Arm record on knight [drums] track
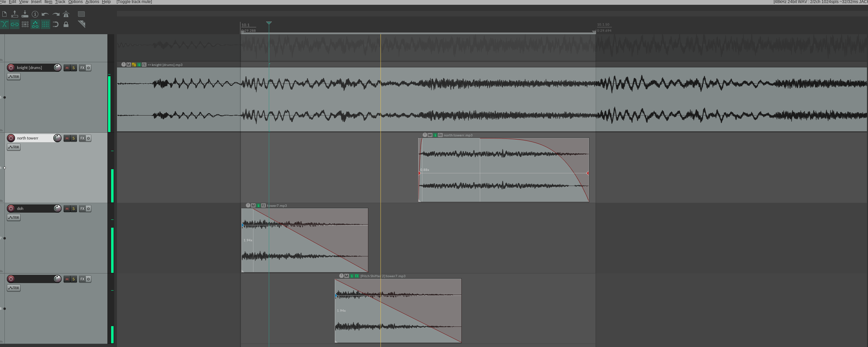The height and width of the screenshot is (347, 868). point(11,68)
